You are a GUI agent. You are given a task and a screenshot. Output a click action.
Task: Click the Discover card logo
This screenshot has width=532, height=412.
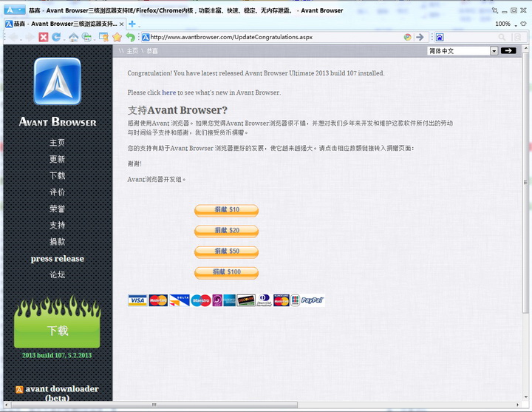point(246,300)
